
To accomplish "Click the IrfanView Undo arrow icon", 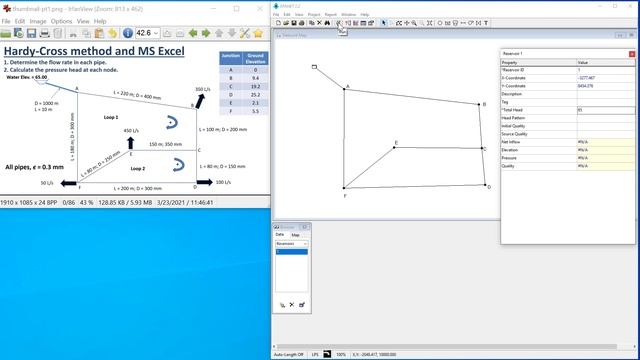I will (112, 33).
